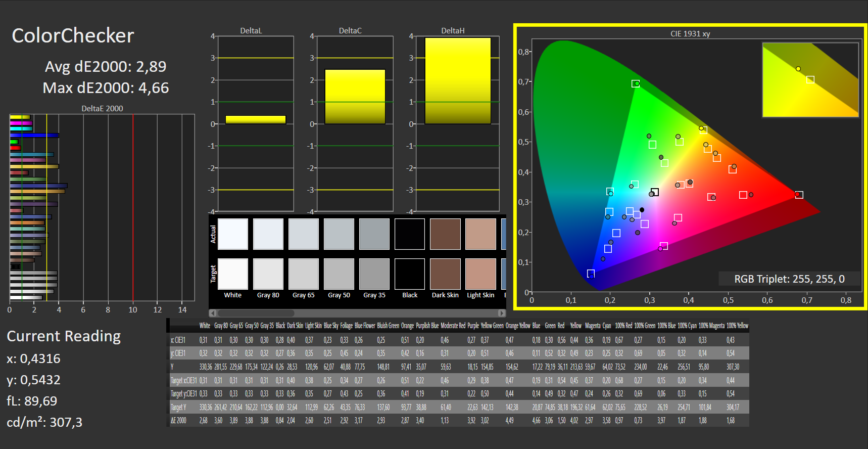Click the Target Dark Skin swatch
This screenshot has height=449, width=868.
coord(445,274)
